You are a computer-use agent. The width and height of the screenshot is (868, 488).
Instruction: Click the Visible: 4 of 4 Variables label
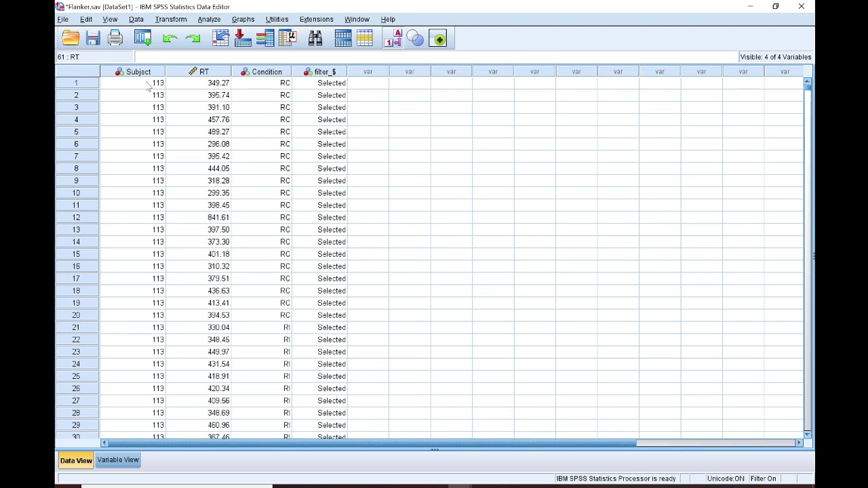(x=775, y=58)
